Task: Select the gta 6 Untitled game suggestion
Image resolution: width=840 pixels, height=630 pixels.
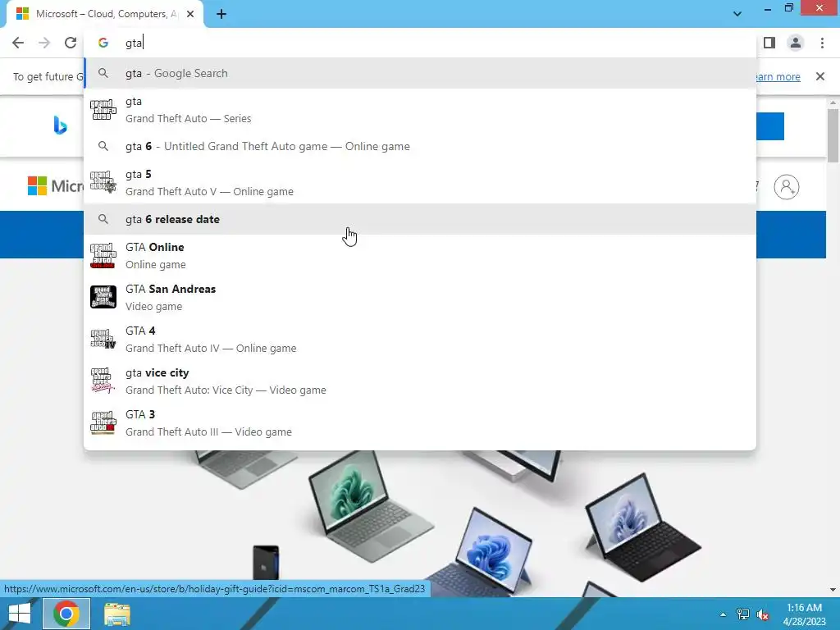Action: click(420, 146)
